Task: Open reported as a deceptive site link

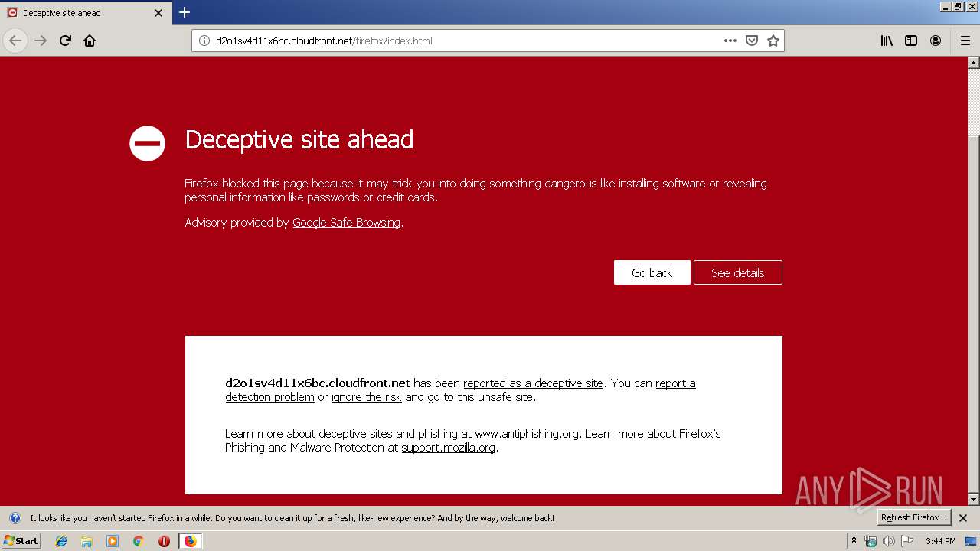Action: [x=533, y=383]
